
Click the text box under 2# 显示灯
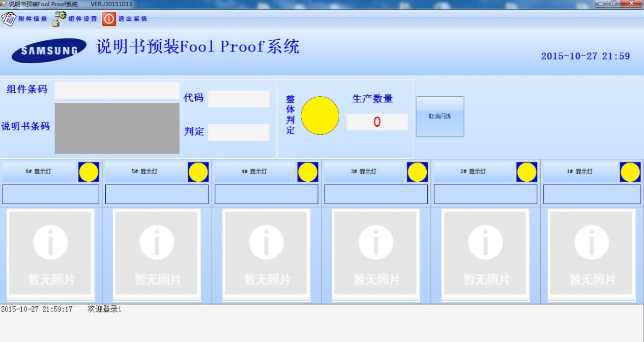pos(486,194)
